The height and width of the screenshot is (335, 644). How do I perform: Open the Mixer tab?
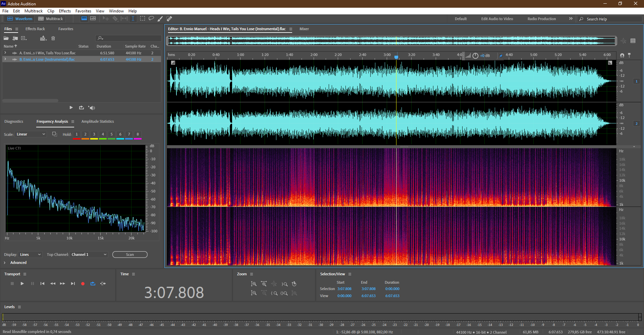[304, 29]
